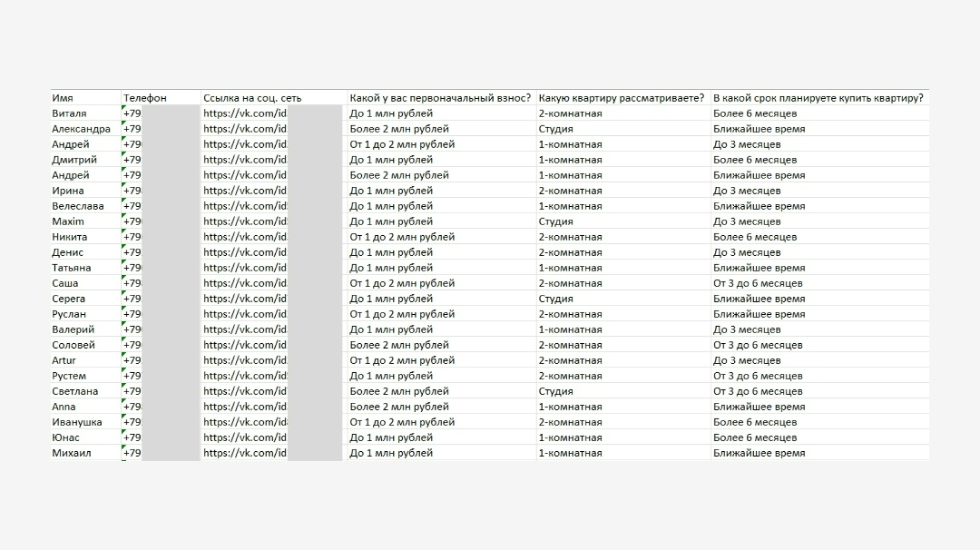Click the Ссылка на соц. сеть header
This screenshot has height=550, width=980.
[x=252, y=98]
